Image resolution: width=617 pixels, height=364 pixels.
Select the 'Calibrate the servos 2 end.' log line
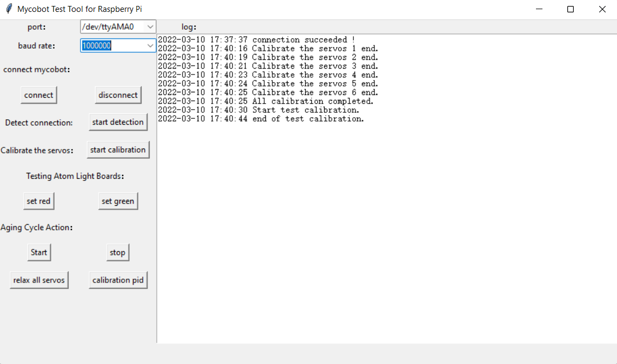268,57
